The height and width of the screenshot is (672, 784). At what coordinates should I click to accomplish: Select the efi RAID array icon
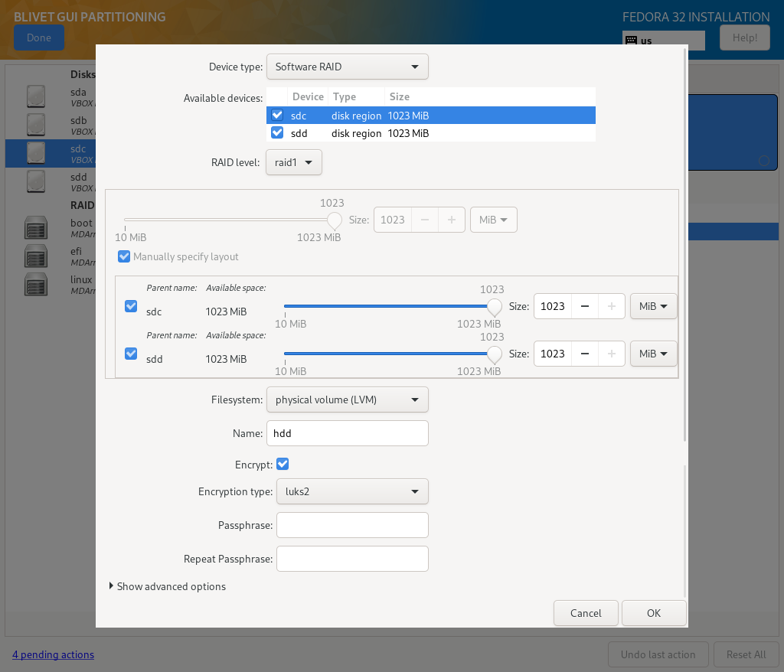click(36, 255)
